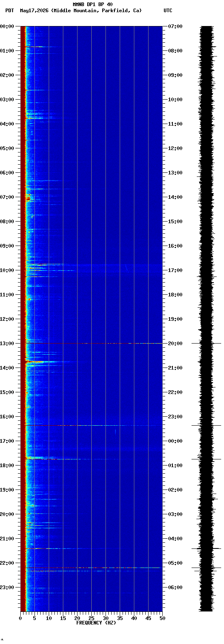Click the 07:00 PDT time label on the left axis
Screen dimensions: 224x644
point(7,197)
